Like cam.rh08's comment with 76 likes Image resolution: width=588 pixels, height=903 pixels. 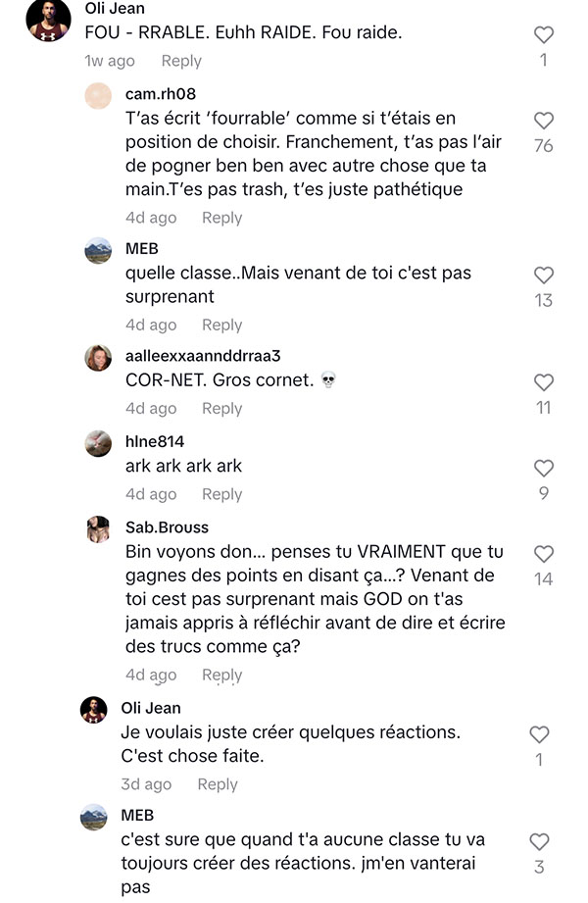543,121
